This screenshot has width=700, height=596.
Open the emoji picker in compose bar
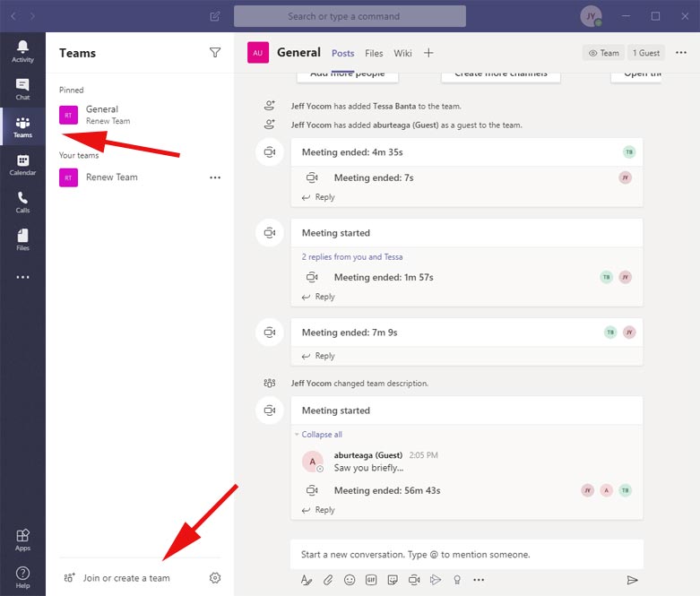click(x=350, y=580)
